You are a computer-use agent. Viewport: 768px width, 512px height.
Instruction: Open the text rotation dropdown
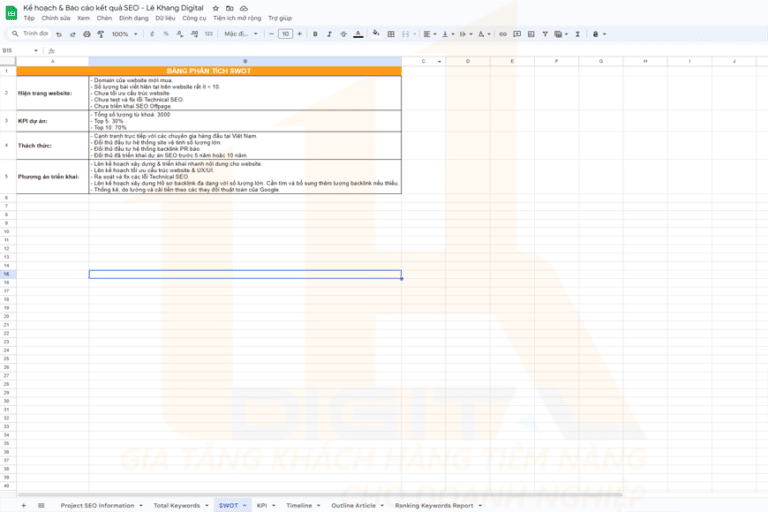pos(484,34)
